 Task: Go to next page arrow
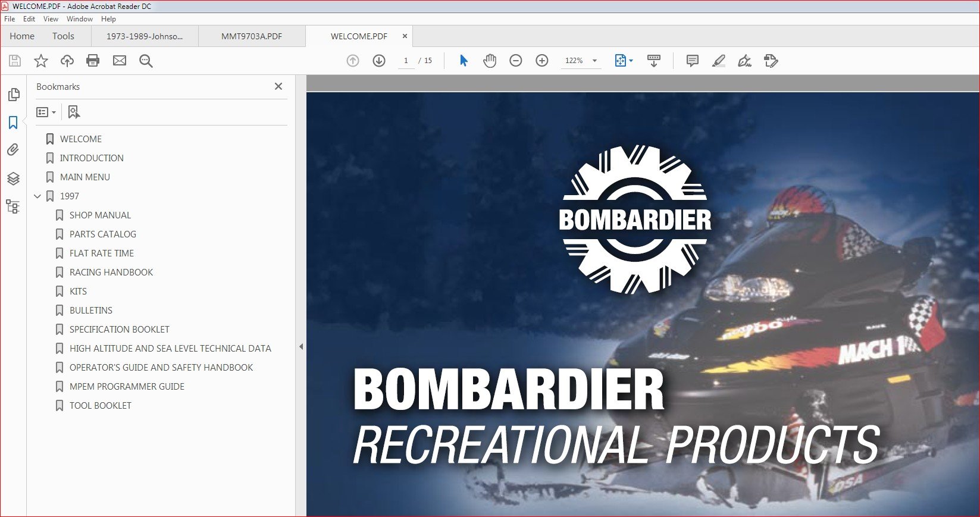[379, 61]
